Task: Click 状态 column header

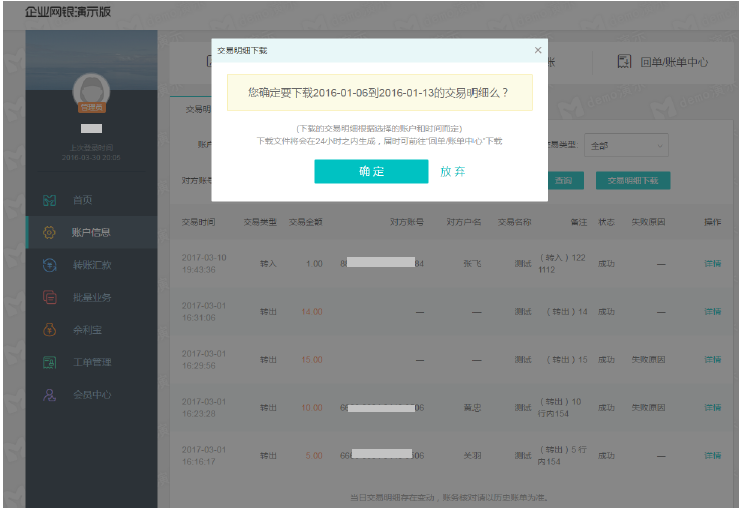Action: (x=606, y=222)
